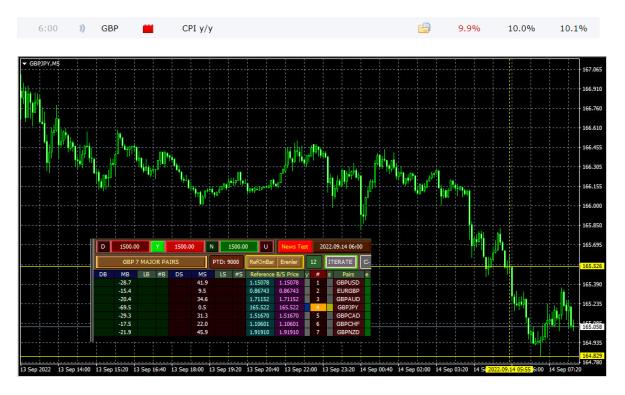
Task: Click the bright red 1500.00 field beside Y
Action: (x=184, y=247)
